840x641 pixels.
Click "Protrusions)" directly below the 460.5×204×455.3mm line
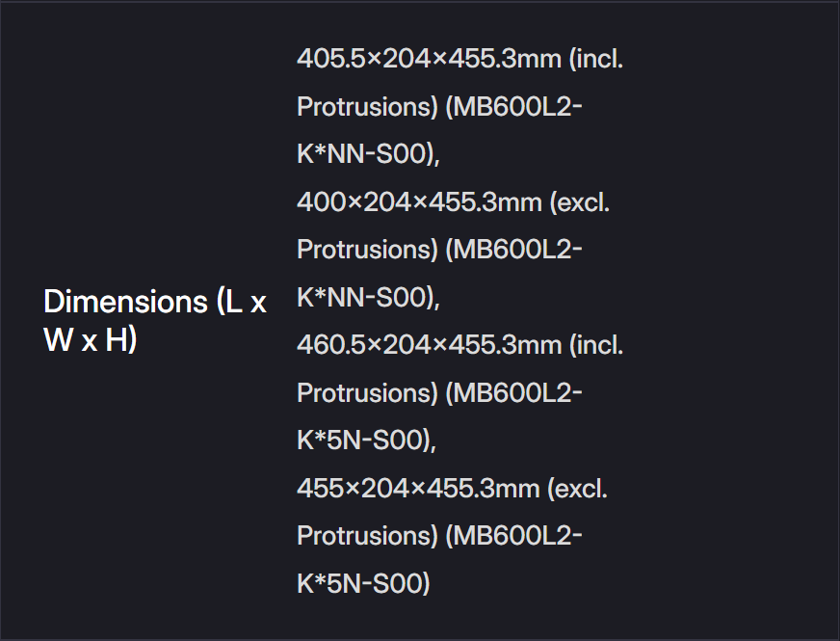tap(367, 393)
